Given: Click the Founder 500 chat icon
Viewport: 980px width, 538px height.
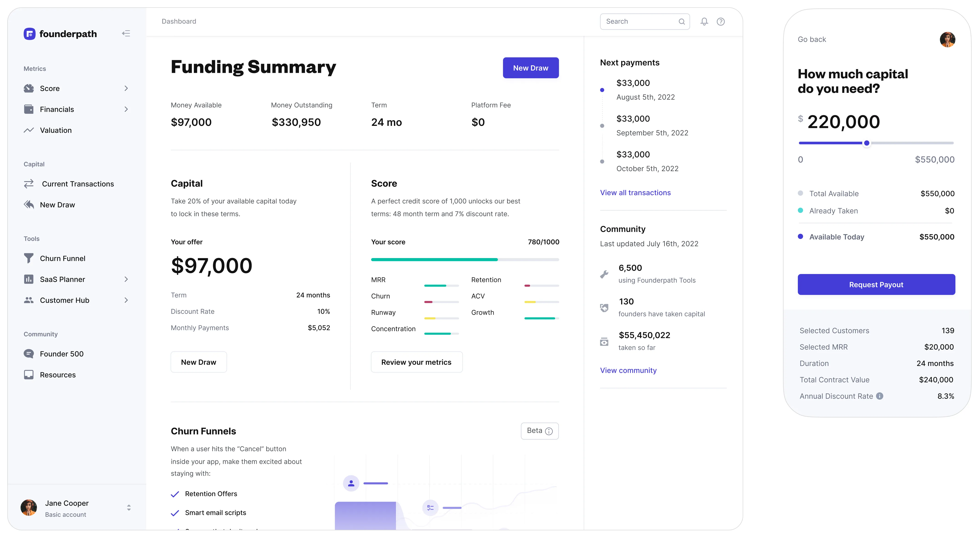Looking at the screenshot, I should click(x=28, y=354).
